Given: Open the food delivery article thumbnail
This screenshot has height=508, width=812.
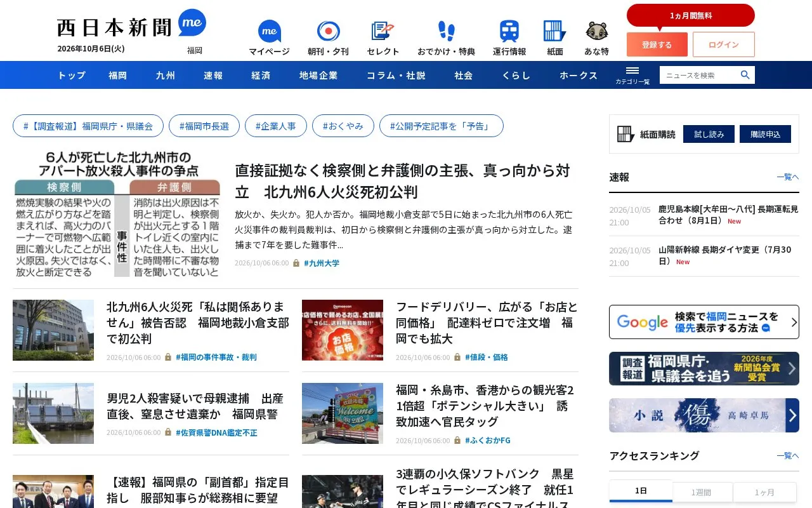Looking at the screenshot, I should click(x=343, y=330).
